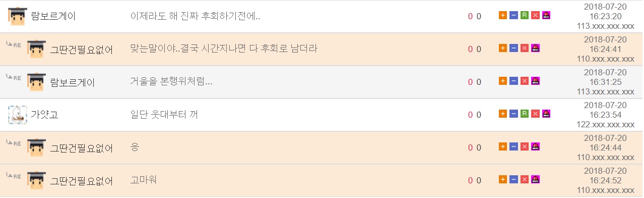Viewport: 644px width, 198px height.
Task: Click the green R reply icon on 가얏고's comment
Action: point(525,114)
